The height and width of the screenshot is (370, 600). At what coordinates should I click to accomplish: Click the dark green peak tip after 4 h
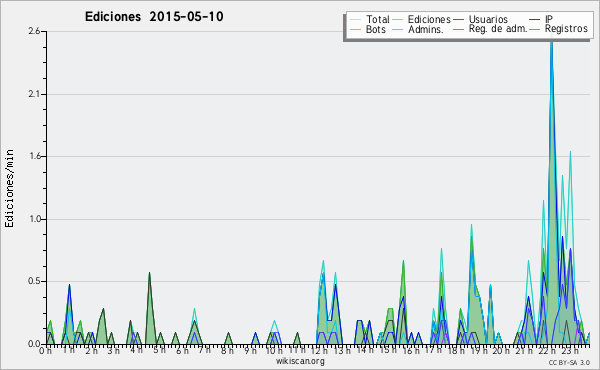coord(149,273)
